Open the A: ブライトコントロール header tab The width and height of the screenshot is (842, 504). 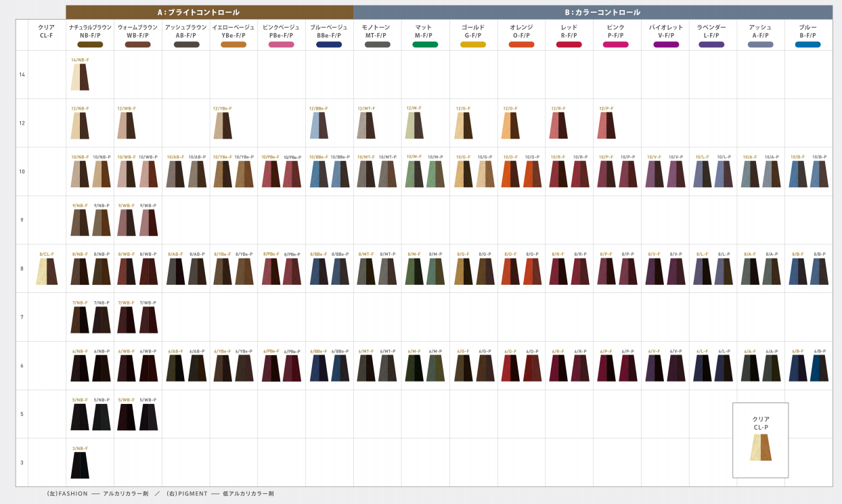pos(209,12)
